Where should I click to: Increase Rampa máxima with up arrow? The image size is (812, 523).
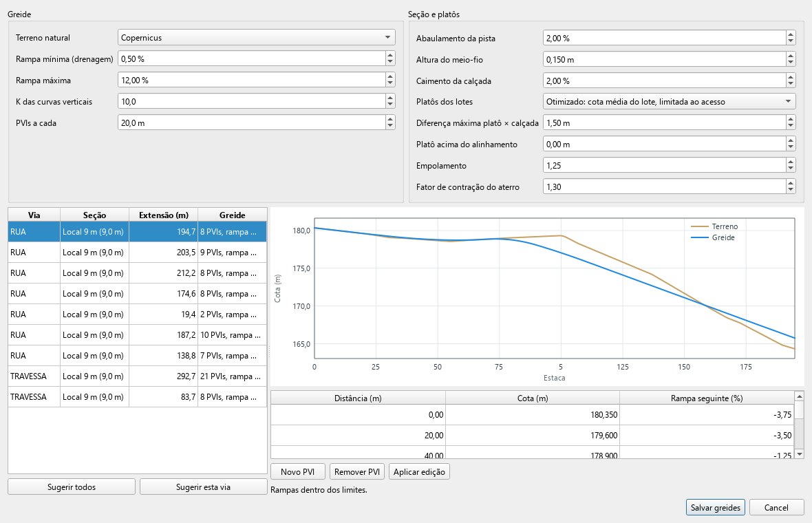click(390, 76)
